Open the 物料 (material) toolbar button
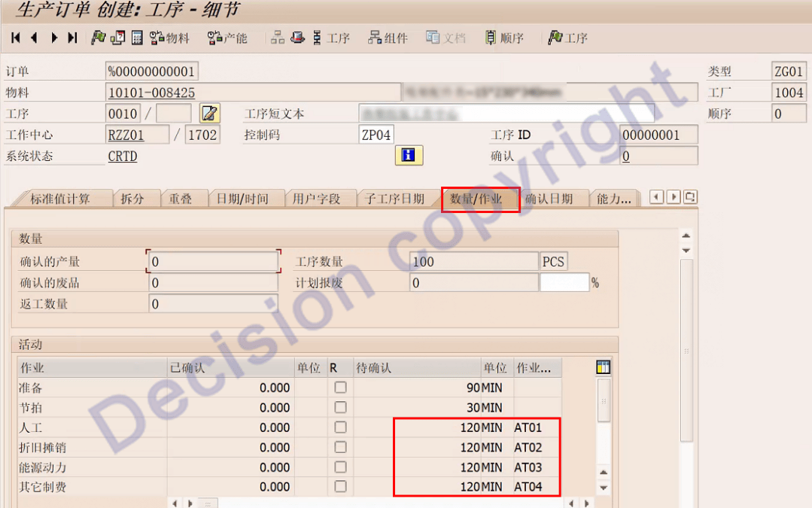The width and height of the screenshot is (812, 508). 169,38
